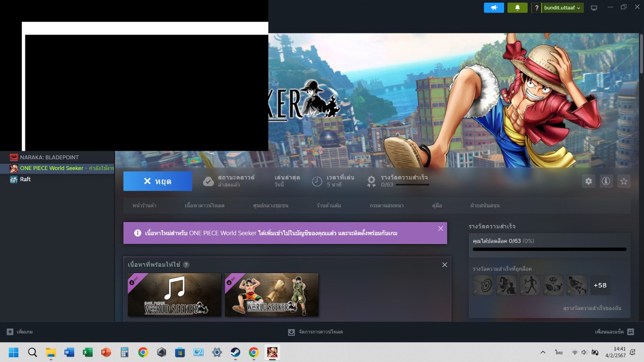Click the เล่นล่าสุด วันนี้ last played text

(287, 181)
